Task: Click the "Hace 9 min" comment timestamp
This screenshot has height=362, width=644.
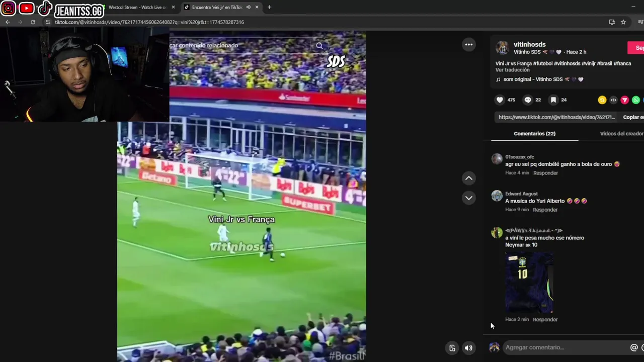Action: click(517, 210)
